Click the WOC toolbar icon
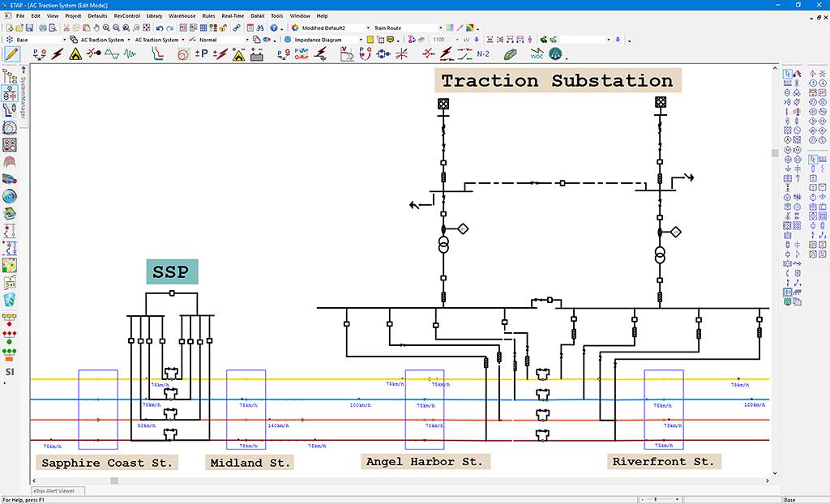 (536, 55)
